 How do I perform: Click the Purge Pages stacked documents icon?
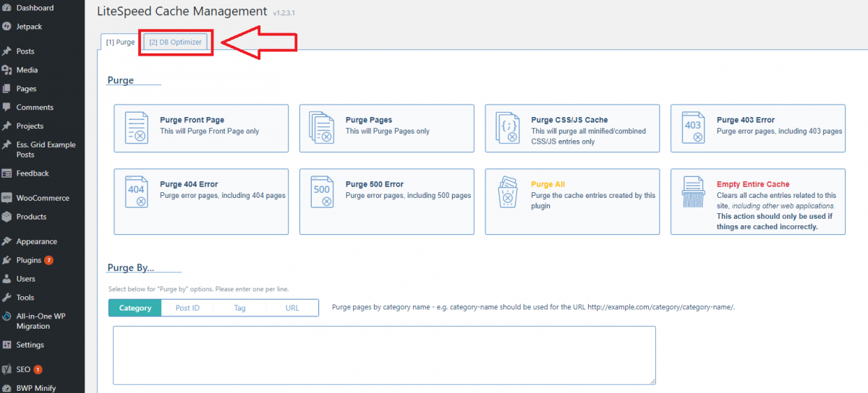click(x=321, y=129)
